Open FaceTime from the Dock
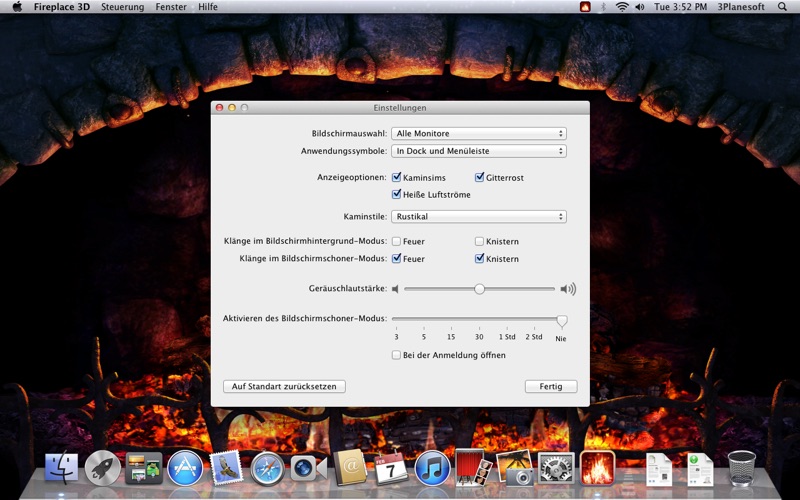This screenshot has width=800, height=500. click(308, 468)
